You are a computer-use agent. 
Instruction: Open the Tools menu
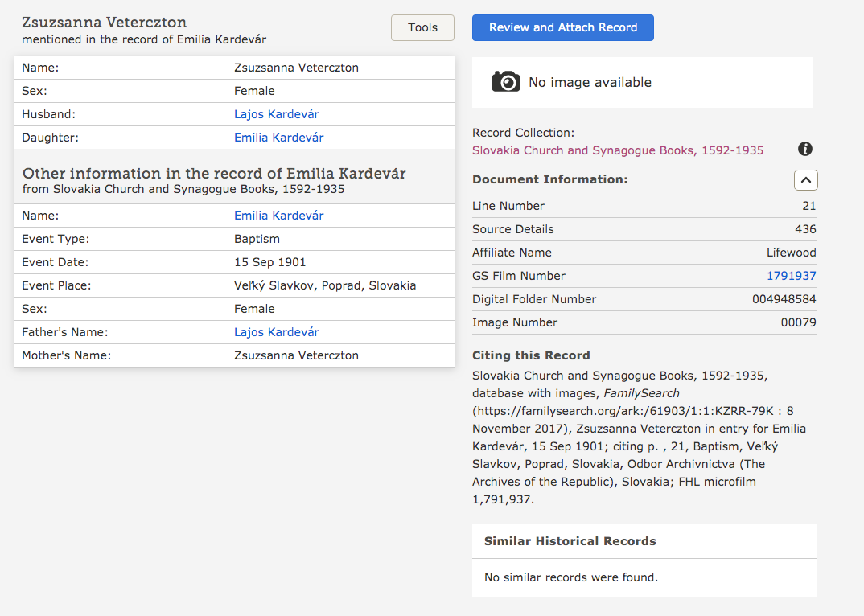tap(422, 27)
